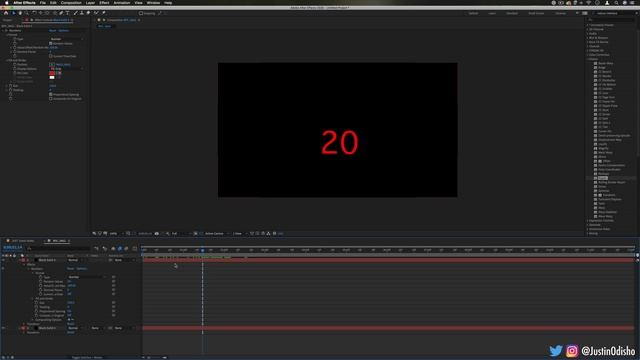Open the Display Options Fill Only dropdown
640x360 pixels.
[x=67, y=69]
